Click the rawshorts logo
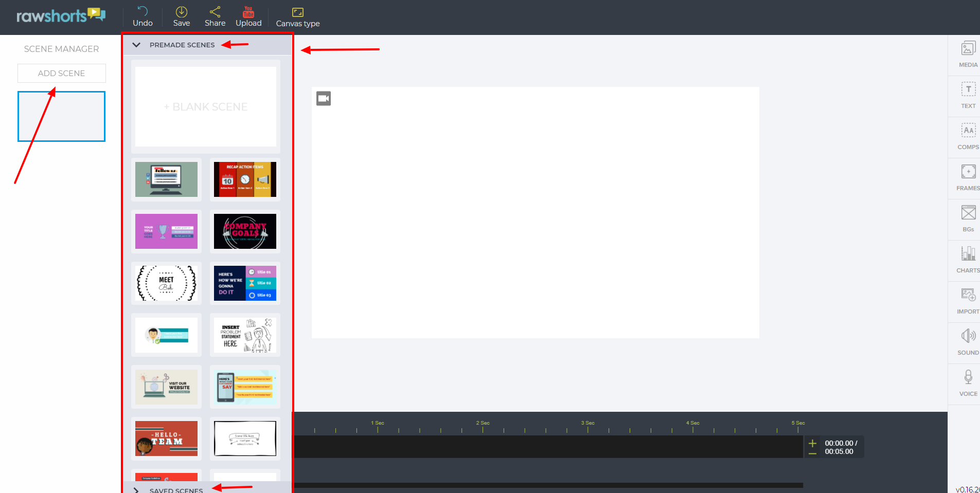 (x=61, y=15)
